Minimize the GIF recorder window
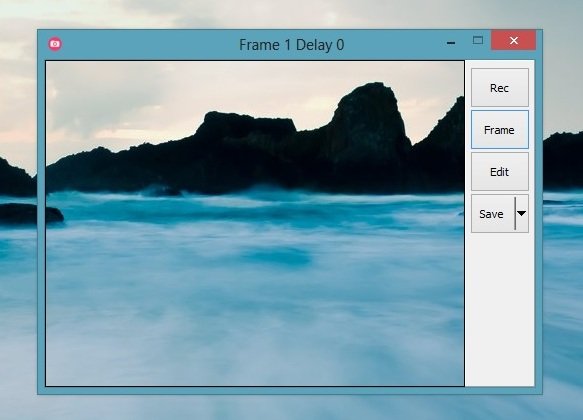The image size is (583, 420). (x=451, y=43)
